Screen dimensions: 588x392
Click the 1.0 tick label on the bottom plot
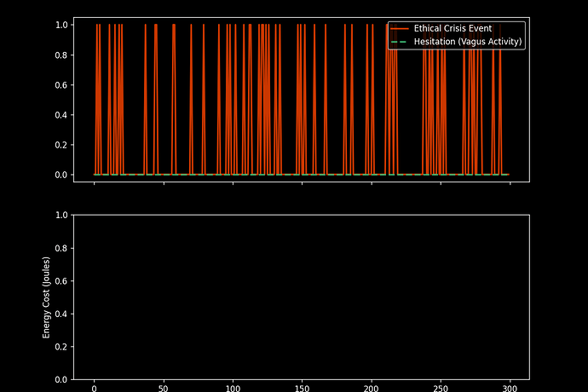pos(61,216)
